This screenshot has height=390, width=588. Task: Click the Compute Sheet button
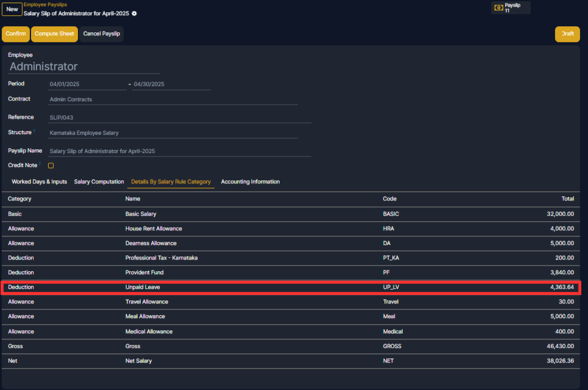54,34
